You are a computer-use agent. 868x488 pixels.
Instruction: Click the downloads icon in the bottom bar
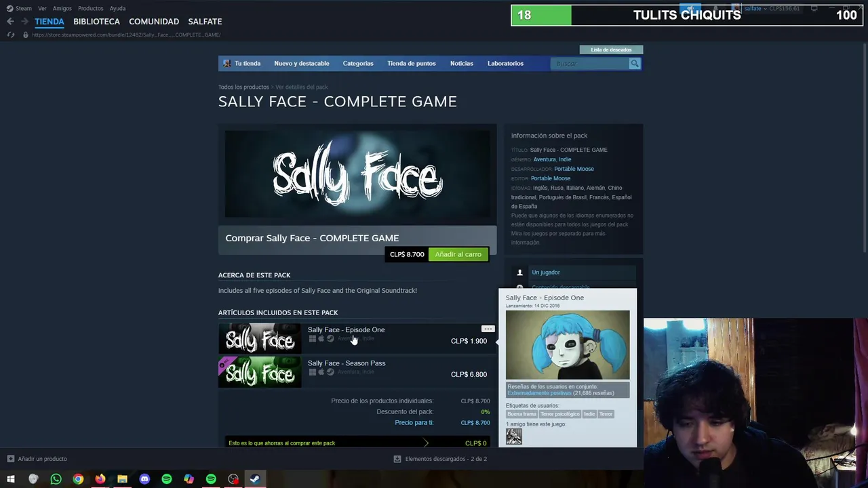(397, 459)
